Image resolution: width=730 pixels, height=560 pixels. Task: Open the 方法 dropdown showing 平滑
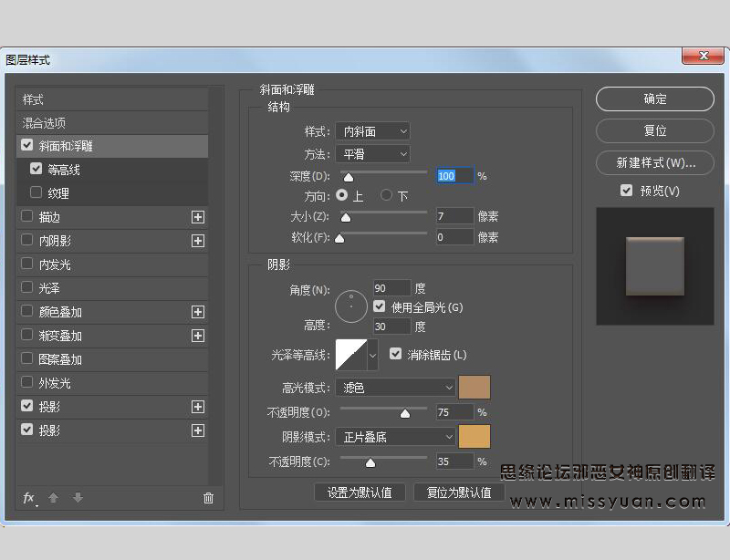[372, 153]
